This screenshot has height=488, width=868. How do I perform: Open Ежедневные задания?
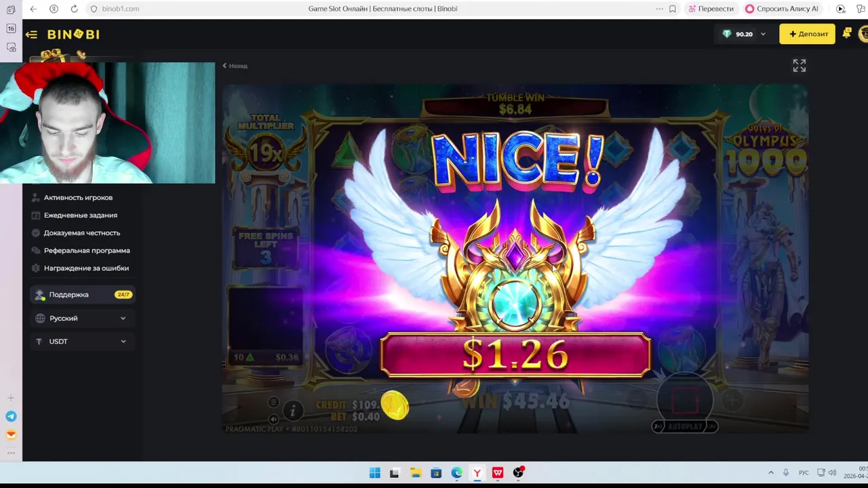coord(80,215)
